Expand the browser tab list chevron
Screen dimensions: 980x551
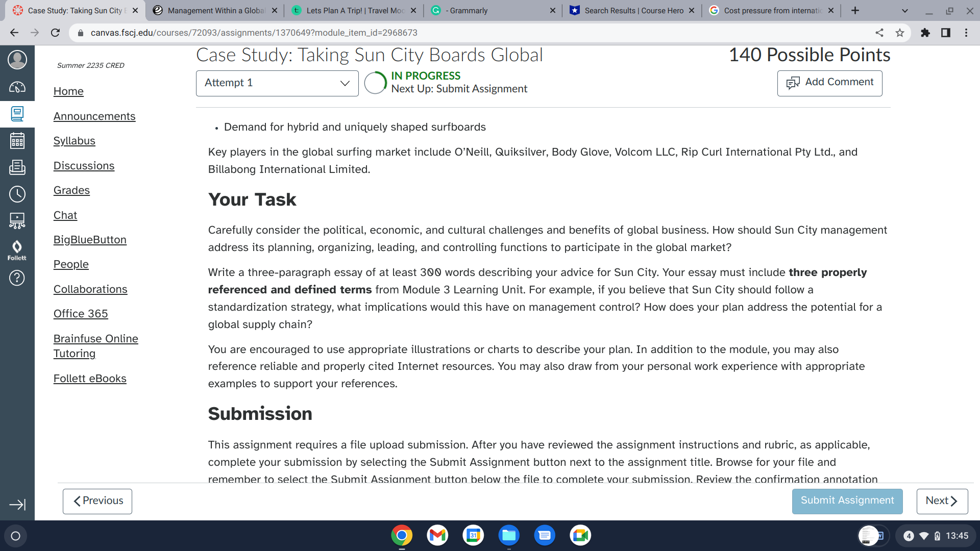point(904,10)
